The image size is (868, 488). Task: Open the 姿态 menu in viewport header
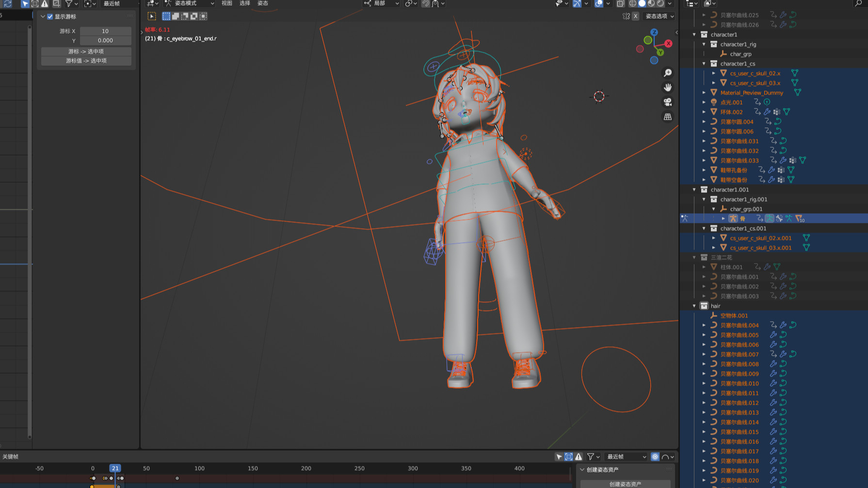263,3
